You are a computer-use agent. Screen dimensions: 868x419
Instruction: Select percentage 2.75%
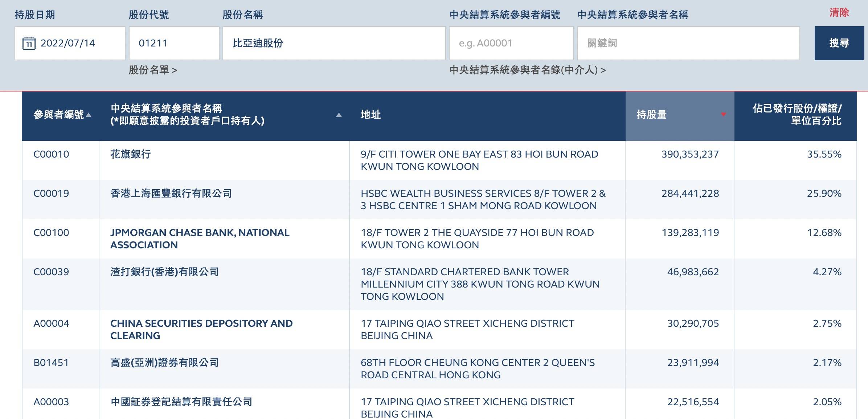pyautogui.click(x=827, y=324)
